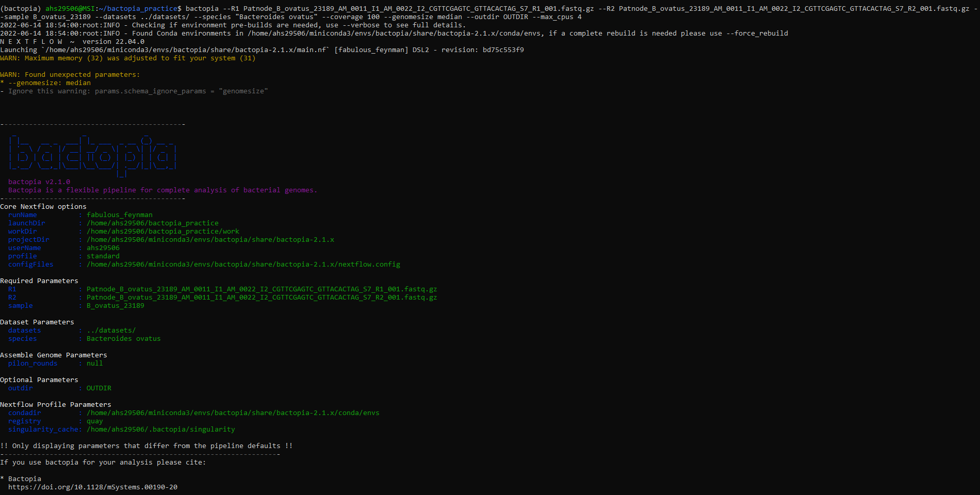The width and height of the screenshot is (980, 495).
Task: Select the registry value quay
Action: pos(95,421)
